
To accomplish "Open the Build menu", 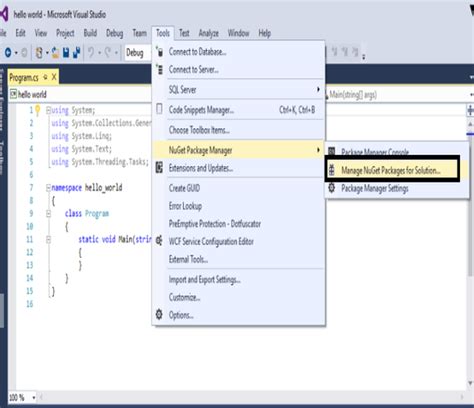I will (90, 33).
